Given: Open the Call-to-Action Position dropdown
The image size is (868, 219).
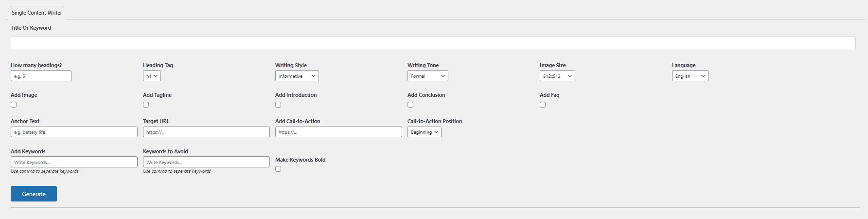Looking at the screenshot, I should pyautogui.click(x=425, y=132).
